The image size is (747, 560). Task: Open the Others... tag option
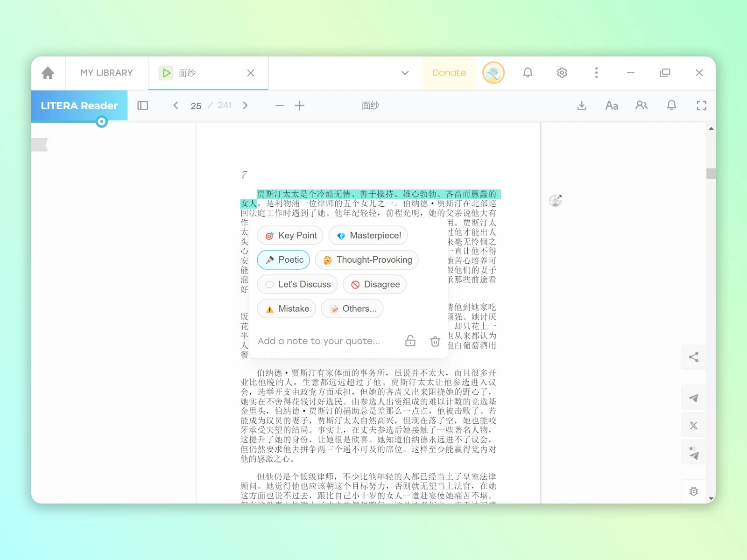point(352,309)
